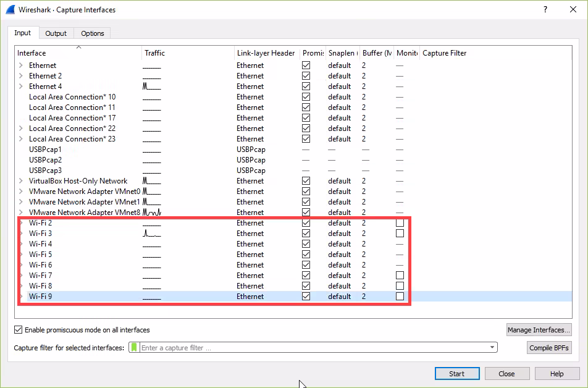Click the Compile BPFs button
Image resolution: width=588 pixels, height=388 pixels.
(x=549, y=348)
